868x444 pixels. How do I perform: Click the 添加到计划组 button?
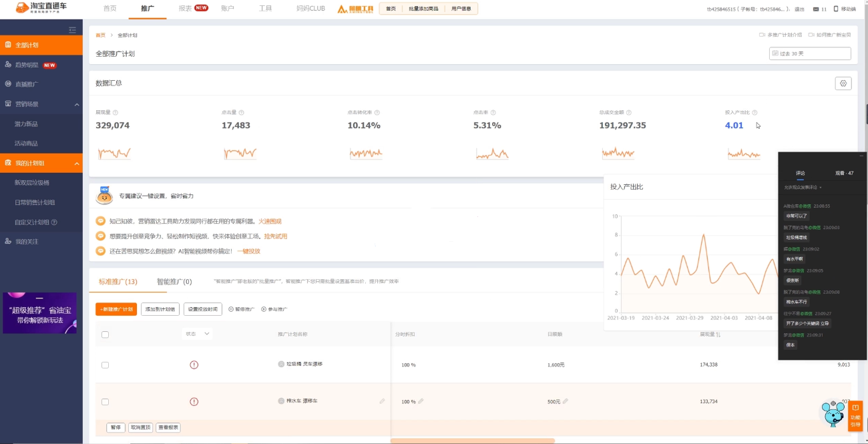pos(160,309)
